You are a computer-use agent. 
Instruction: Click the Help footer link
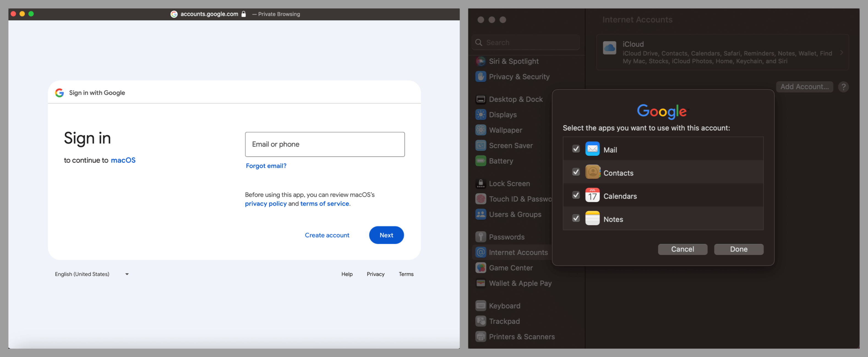click(x=347, y=274)
